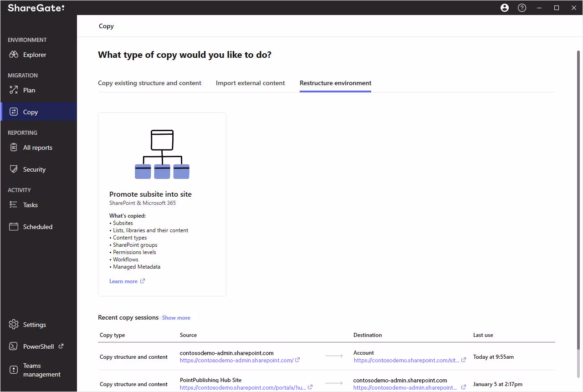Click Show more recent copy sessions
The image size is (583, 392).
176,318
